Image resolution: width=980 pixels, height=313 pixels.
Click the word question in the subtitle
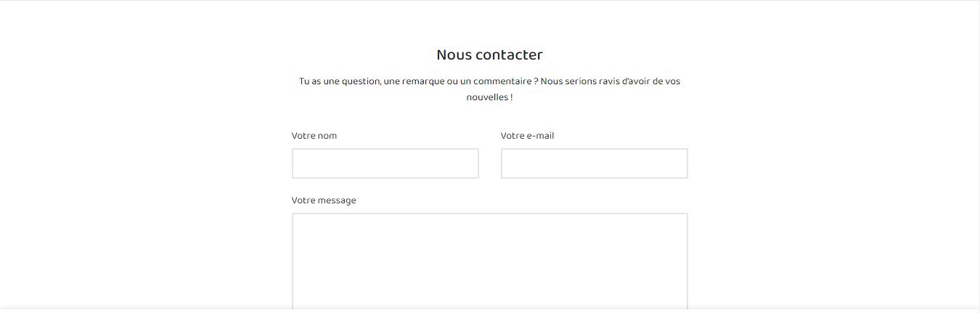[361, 81]
